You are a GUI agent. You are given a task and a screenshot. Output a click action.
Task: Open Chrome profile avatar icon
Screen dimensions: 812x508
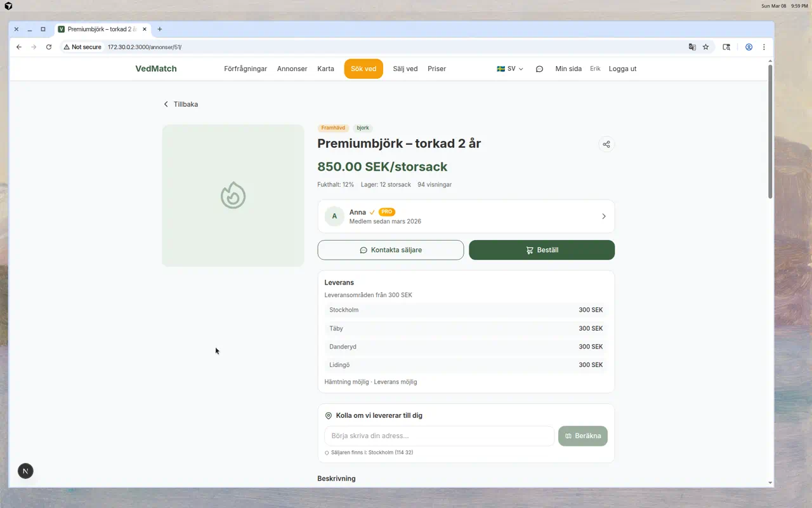click(x=749, y=47)
